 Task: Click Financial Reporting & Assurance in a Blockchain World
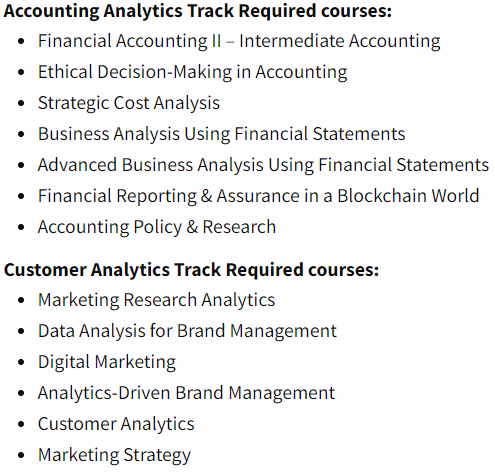(x=259, y=196)
